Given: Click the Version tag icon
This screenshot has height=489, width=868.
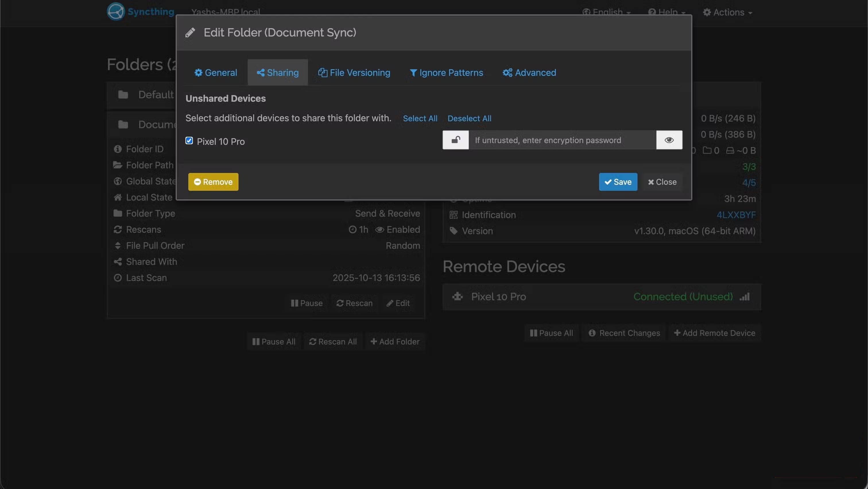Looking at the screenshot, I should click(454, 231).
